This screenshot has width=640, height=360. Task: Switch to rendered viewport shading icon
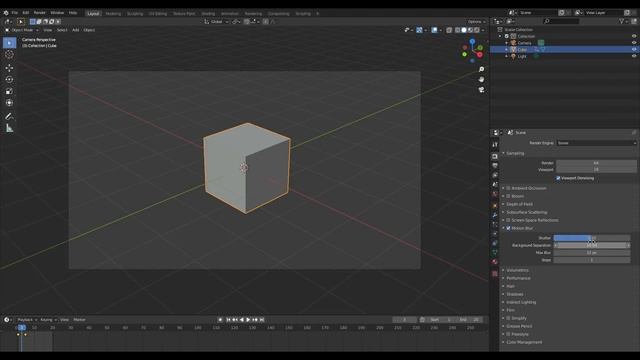[x=476, y=30]
